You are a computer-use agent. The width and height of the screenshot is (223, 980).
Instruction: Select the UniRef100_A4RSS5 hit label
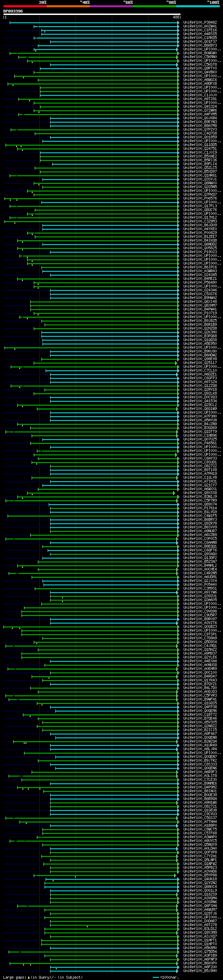(x=200, y=34)
